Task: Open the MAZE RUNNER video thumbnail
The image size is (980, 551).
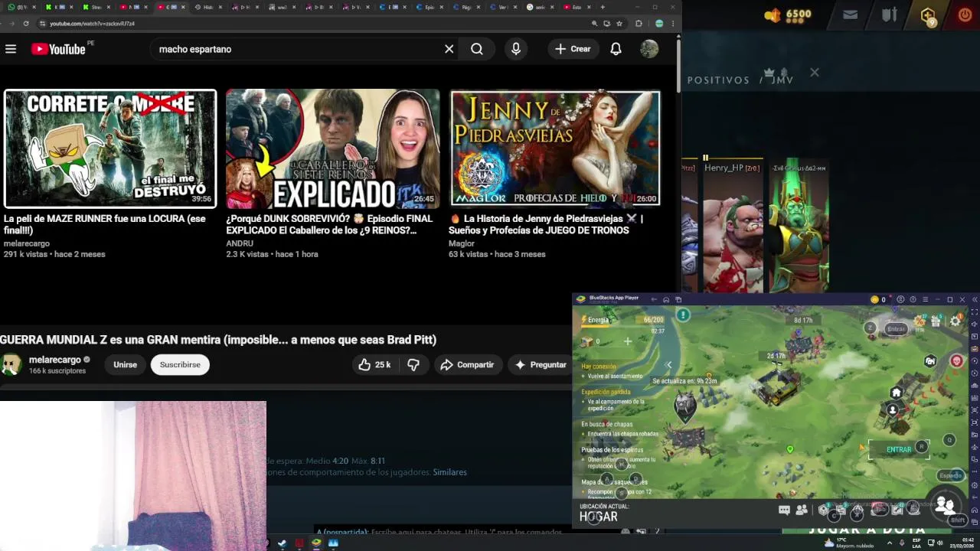Action: (x=110, y=148)
